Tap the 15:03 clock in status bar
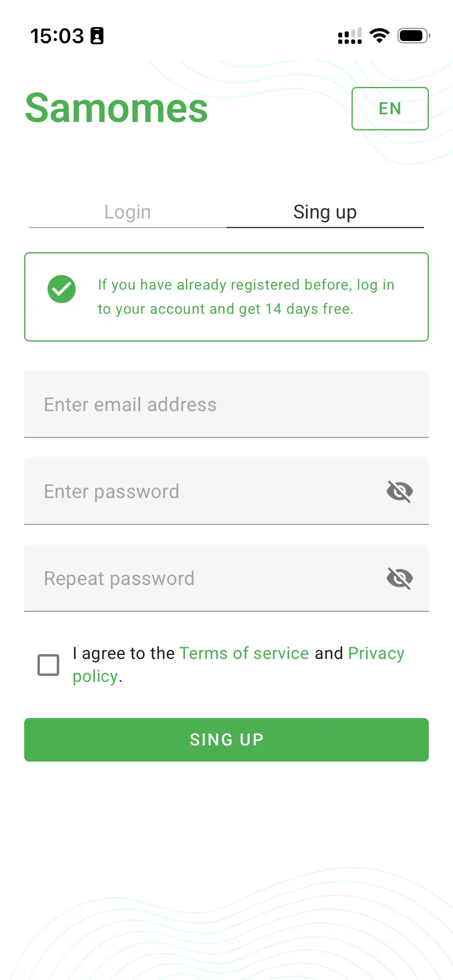 pyautogui.click(x=57, y=36)
